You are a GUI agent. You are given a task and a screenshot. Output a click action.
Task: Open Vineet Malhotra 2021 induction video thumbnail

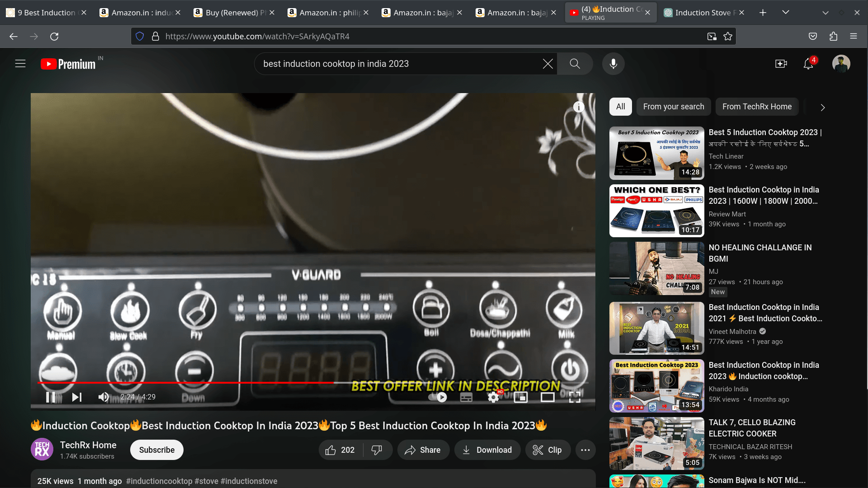[656, 328]
